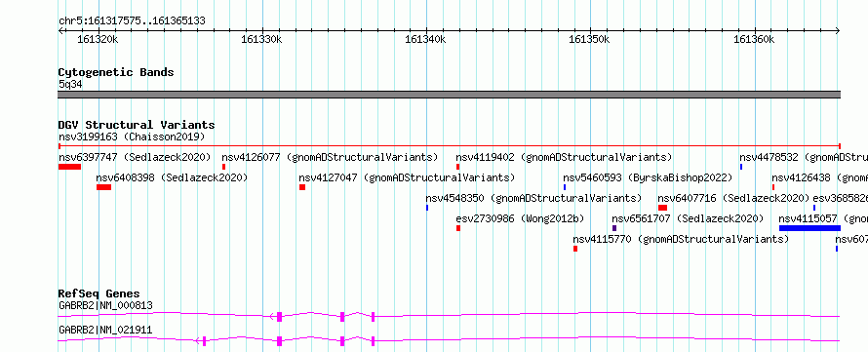Image resolution: width=868 pixels, height=352 pixels.
Task: Select the nsv6397747 (Sedlazeck2020) red variant bar
Action: tap(70, 167)
